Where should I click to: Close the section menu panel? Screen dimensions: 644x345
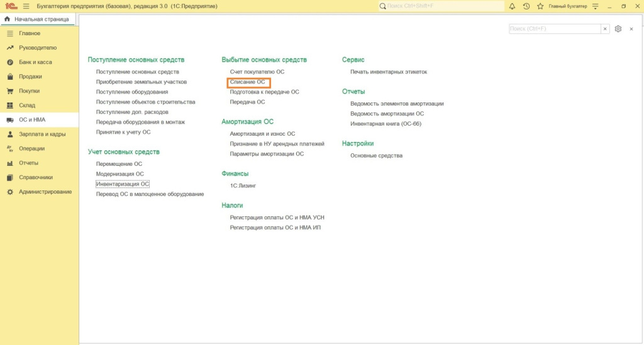tap(631, 29)
